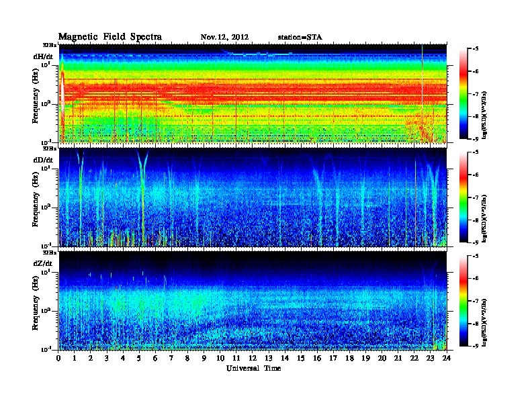Click the hour 6 tick label

(155, 358)
